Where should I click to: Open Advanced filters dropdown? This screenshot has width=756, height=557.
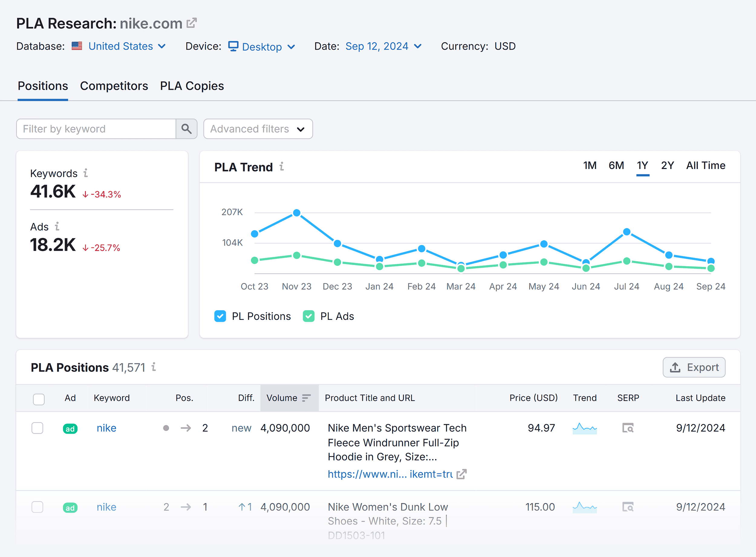[258, 129]
